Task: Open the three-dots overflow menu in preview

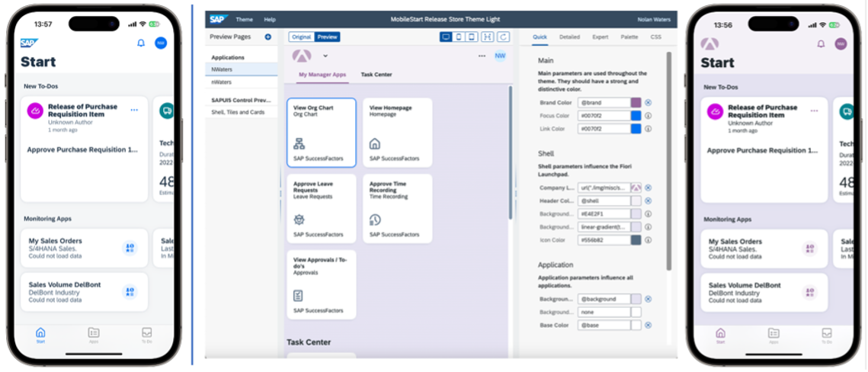Action: (x=482, y=56)
